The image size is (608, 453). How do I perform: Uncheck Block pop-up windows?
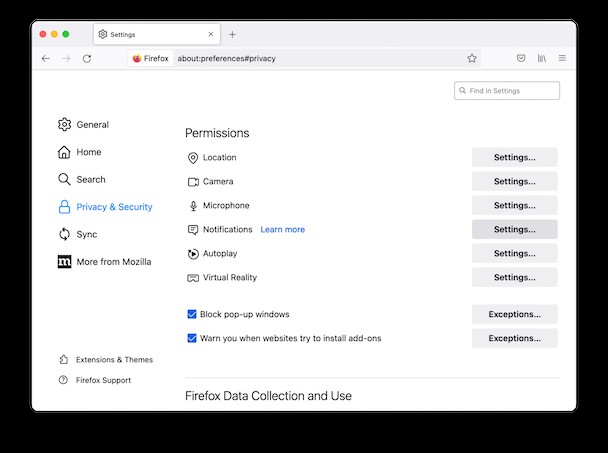192,314
